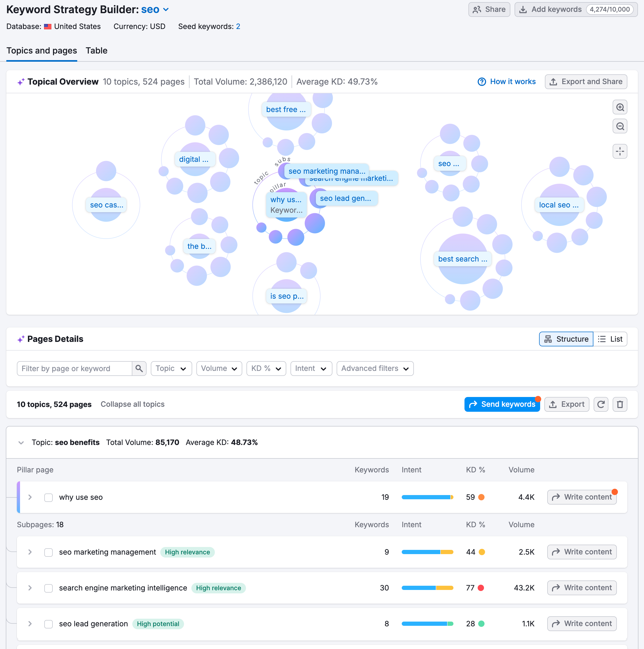Expand the seo lead generation subpage
644x649 pixels.
point(31,623)
